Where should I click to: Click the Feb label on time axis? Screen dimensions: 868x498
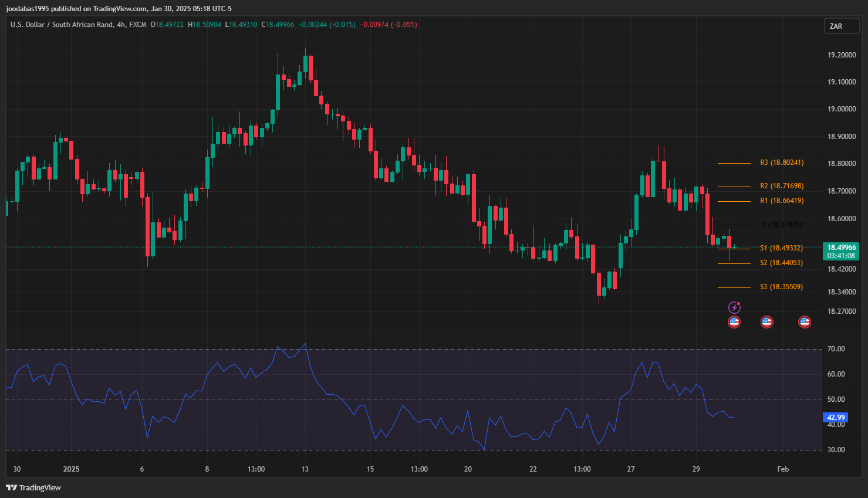783,469
